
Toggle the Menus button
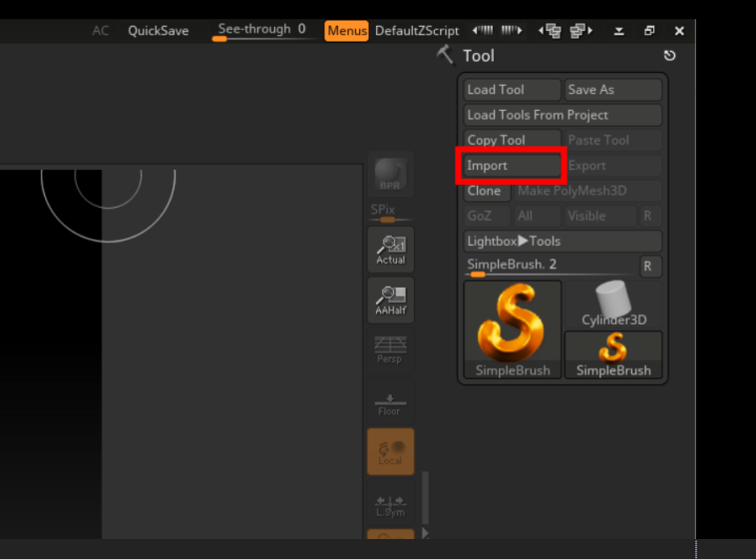347,31
